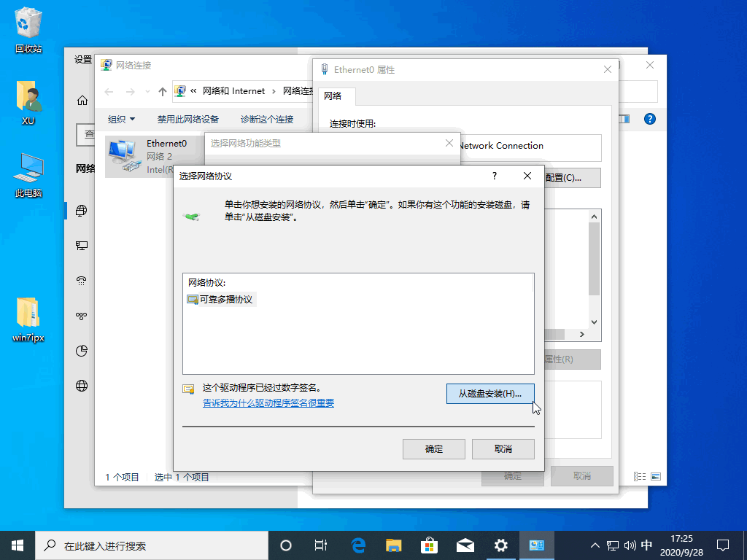This screenshot has height=560, width=747.
Task: Click the Settings home icon
Action: pyautogui.click(x=82, y=101)
